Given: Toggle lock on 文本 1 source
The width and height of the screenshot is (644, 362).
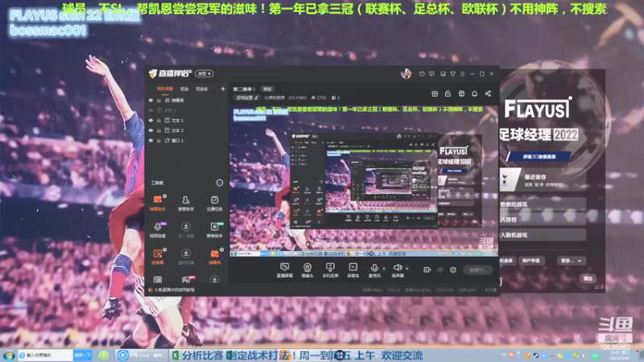Looking at the screenshot, I should 159,120.
